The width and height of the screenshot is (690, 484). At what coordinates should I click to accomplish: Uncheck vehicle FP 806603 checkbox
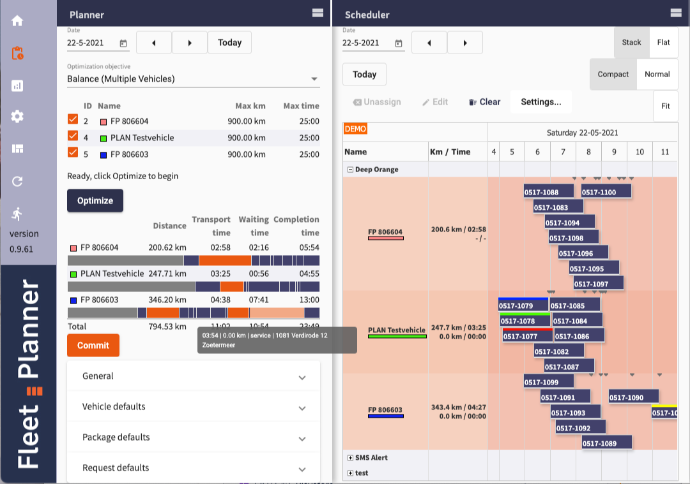pos(72,153)
